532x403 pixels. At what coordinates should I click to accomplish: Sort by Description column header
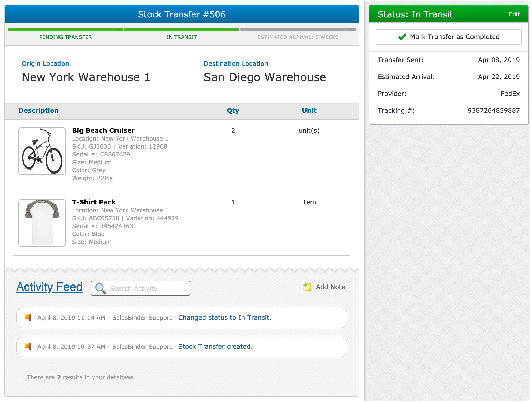click(39, 110)
